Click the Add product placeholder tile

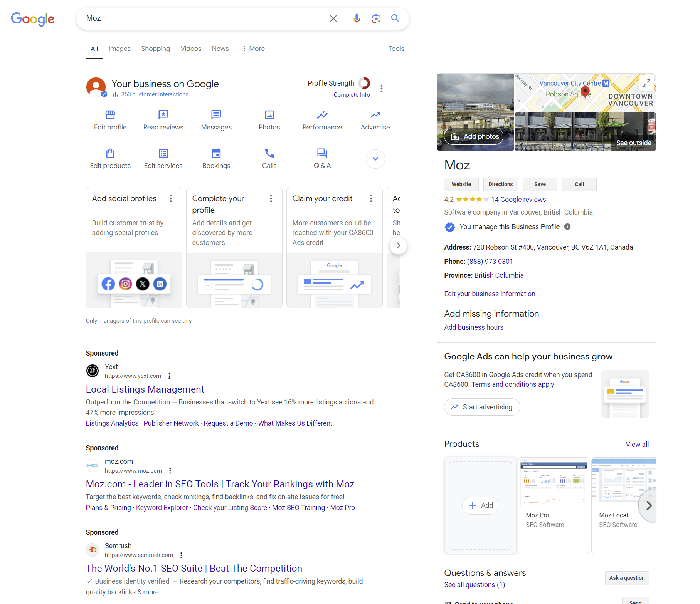click(480, 505)
